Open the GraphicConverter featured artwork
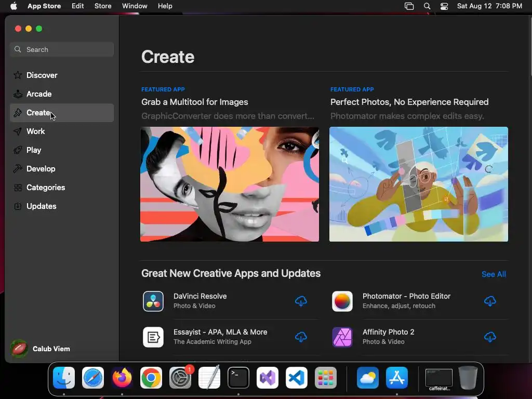 (230, 184)
